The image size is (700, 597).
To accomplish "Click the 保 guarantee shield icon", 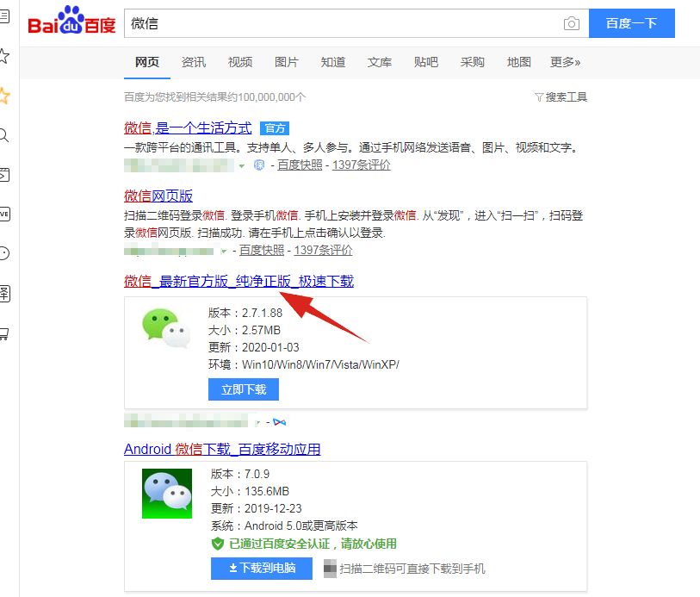I will click(x=259, y=165).
